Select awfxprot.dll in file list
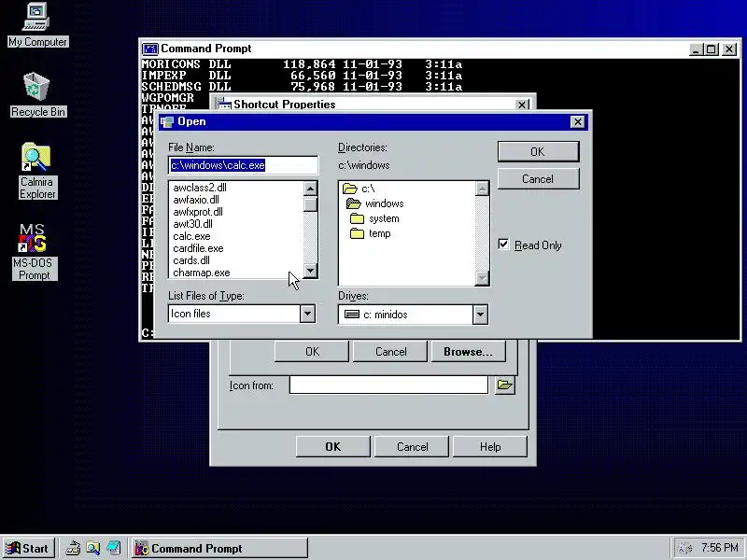 198,212
